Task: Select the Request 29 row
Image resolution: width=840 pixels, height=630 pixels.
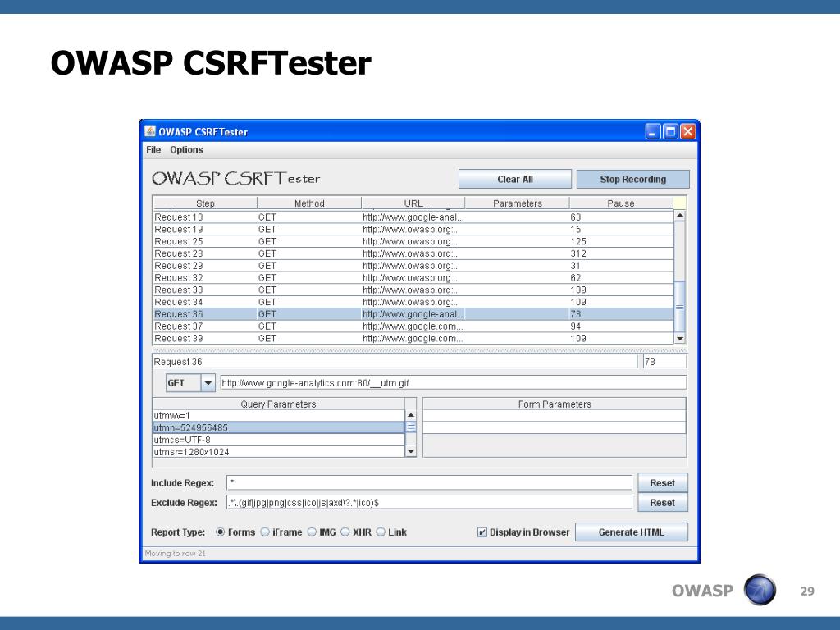Action: pos(413,266)
